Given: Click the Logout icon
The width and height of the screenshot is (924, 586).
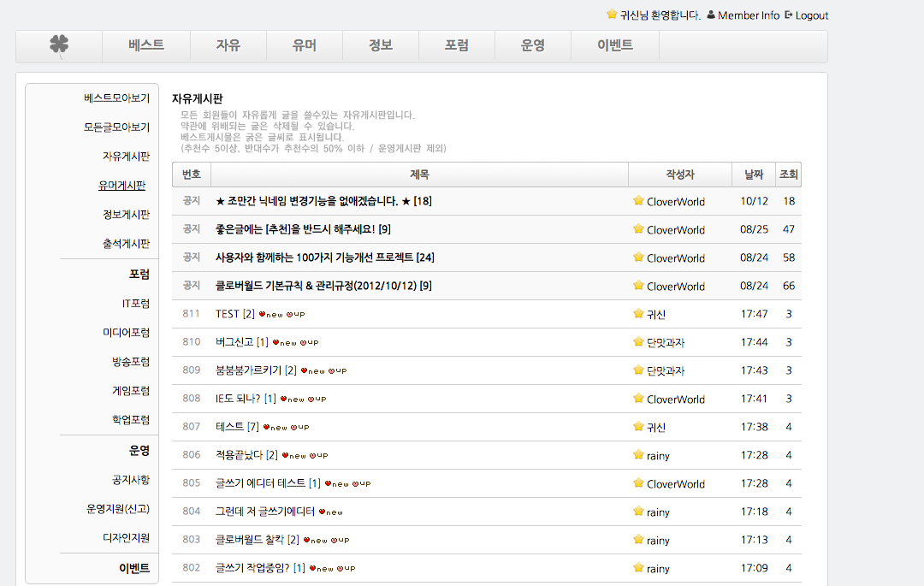Looking at the screenshot, I should pos(788,15).
